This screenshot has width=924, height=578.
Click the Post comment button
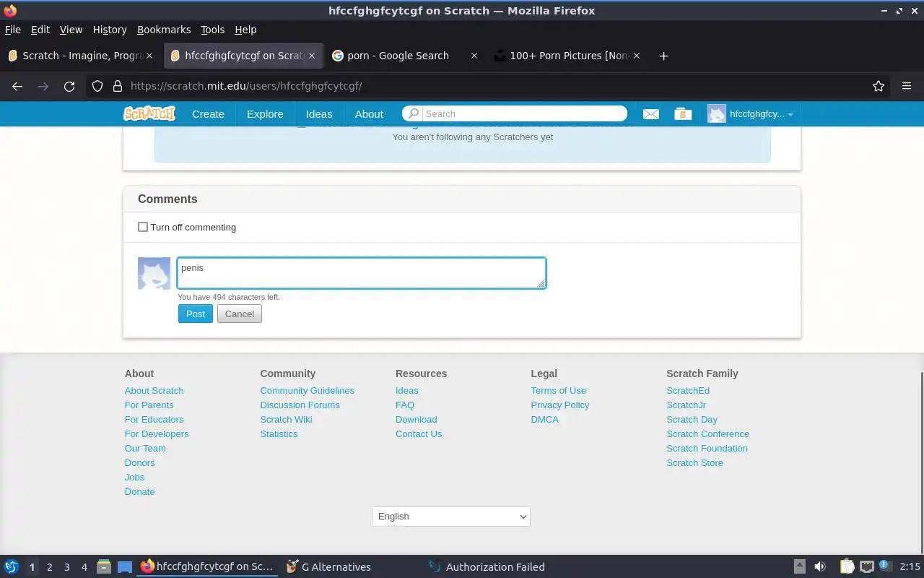(196, 314)
